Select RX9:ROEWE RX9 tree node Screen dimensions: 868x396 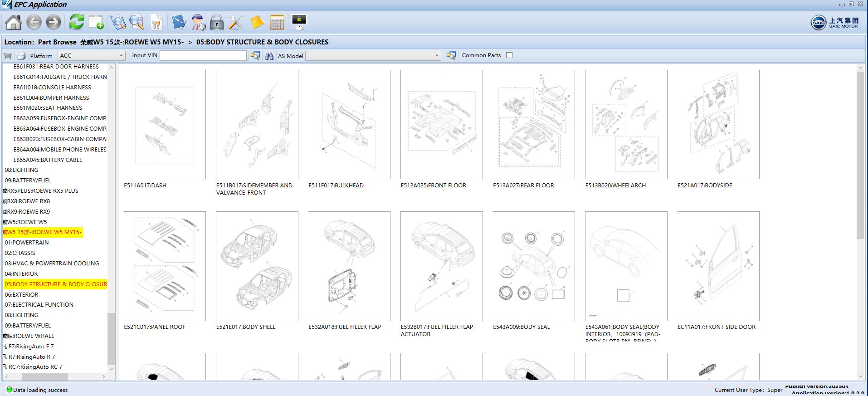coord(27,212)
